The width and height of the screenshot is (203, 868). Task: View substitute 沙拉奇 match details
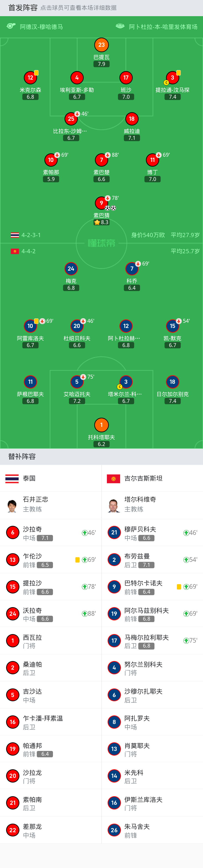click(x=51, y=532)
